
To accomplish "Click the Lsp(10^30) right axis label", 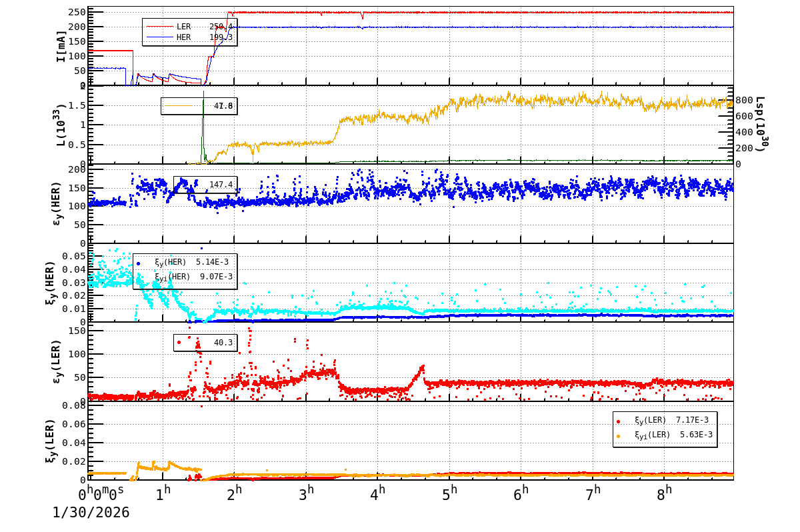I will [759, 127].
